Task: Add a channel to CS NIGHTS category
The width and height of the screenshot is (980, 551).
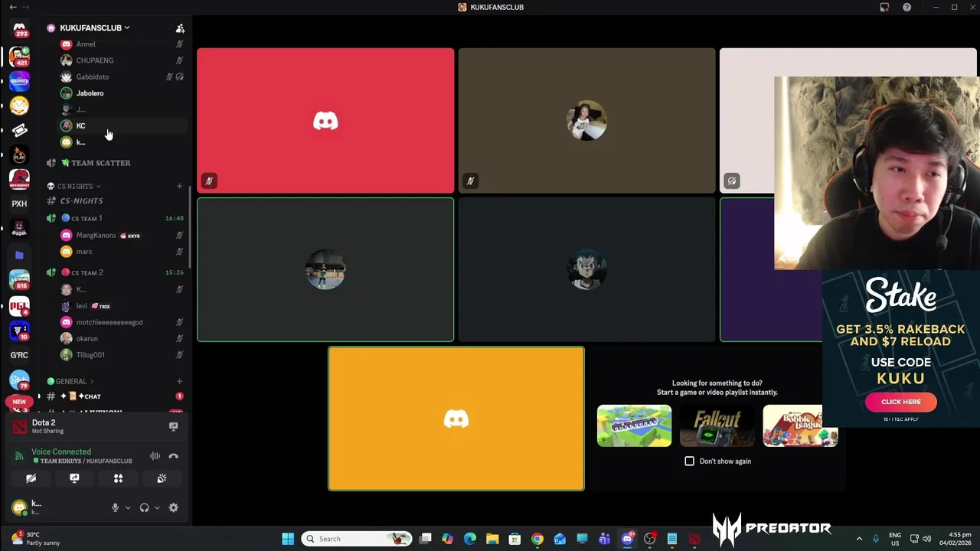Action: click(x=179, y=186)
